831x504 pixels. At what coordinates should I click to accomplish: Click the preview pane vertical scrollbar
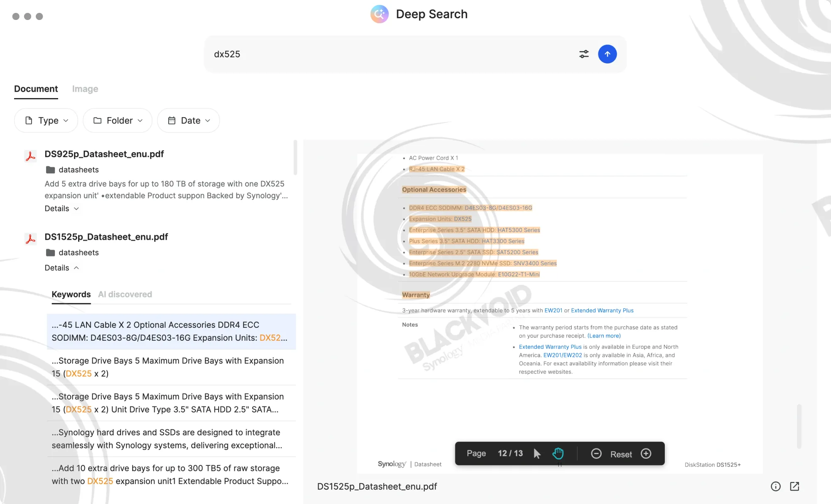799,426
